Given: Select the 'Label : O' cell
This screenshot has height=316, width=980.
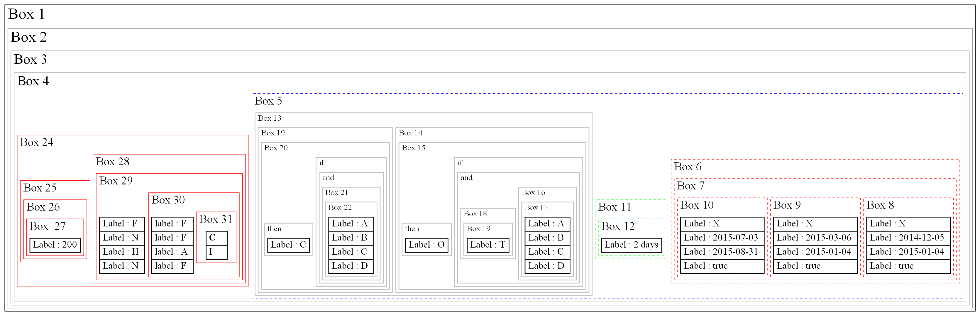Looking at the screenshot, I should (x=426, y=245).
